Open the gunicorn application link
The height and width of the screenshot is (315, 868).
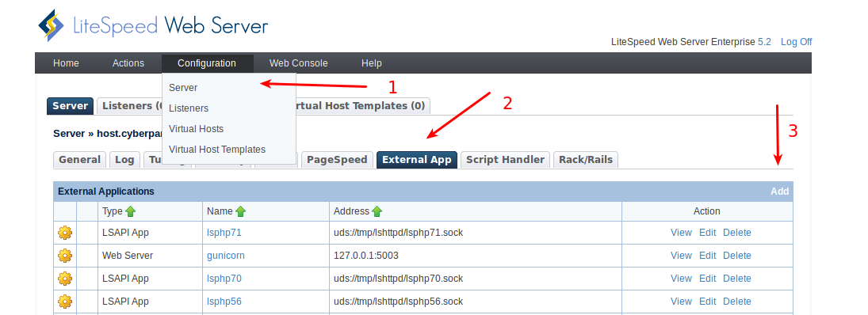pos(226,256)
